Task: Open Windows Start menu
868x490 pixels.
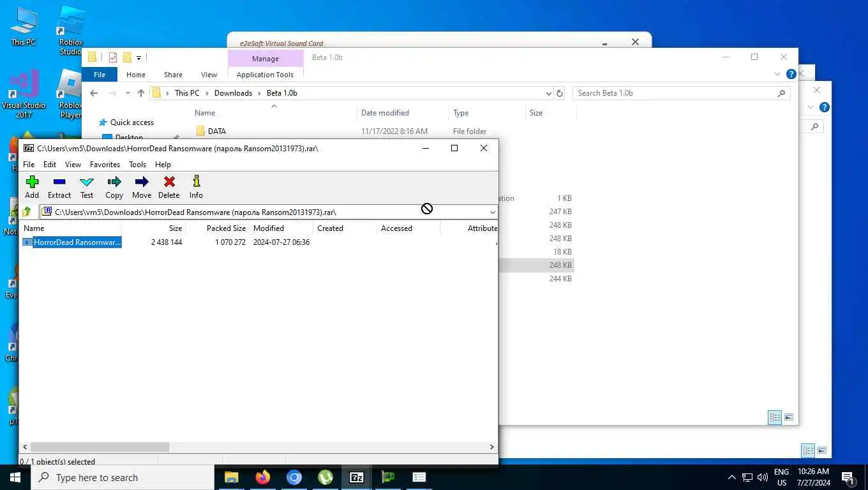Action: 15,477
